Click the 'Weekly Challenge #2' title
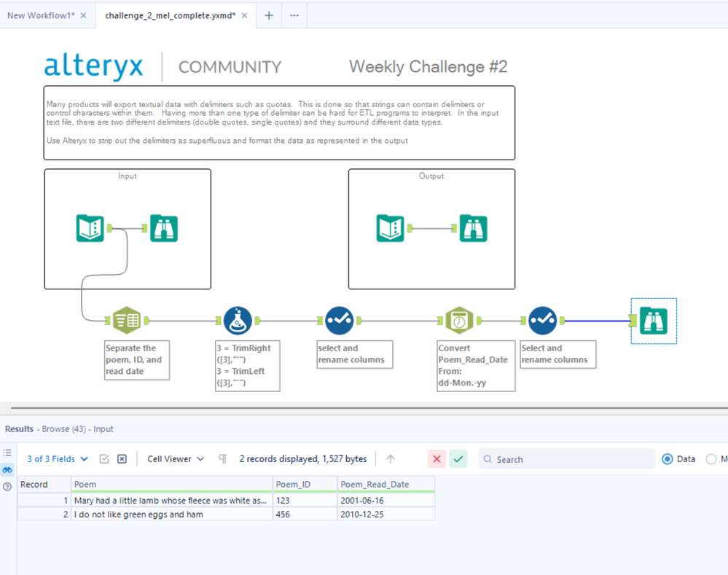 pyautogui.click(x=428, y=67)
